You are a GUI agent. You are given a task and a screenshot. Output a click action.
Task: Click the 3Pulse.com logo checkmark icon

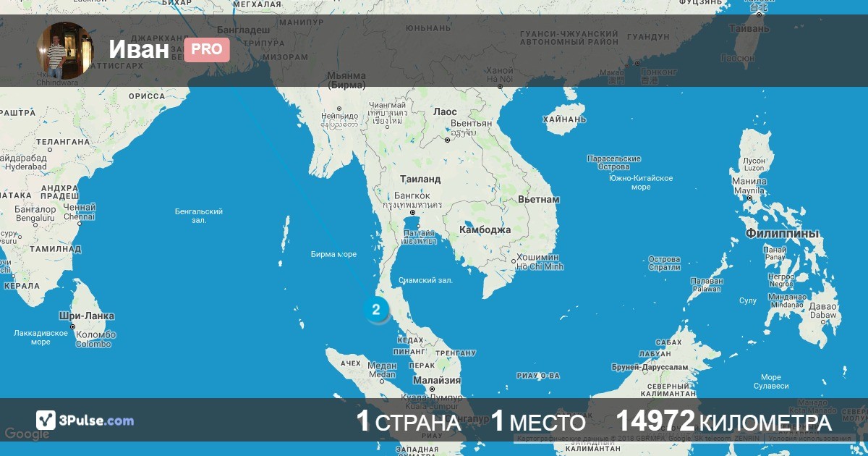[x=46, y=420]
